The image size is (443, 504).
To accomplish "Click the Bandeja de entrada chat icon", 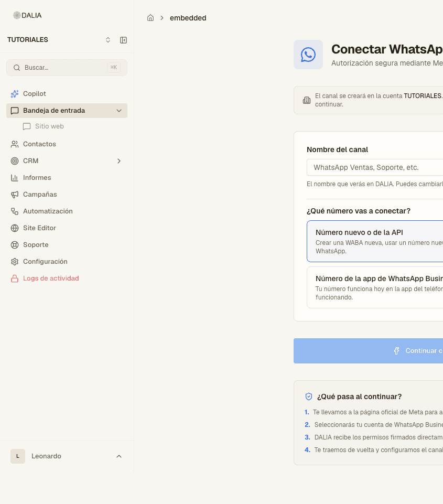I will click(15, 111).
